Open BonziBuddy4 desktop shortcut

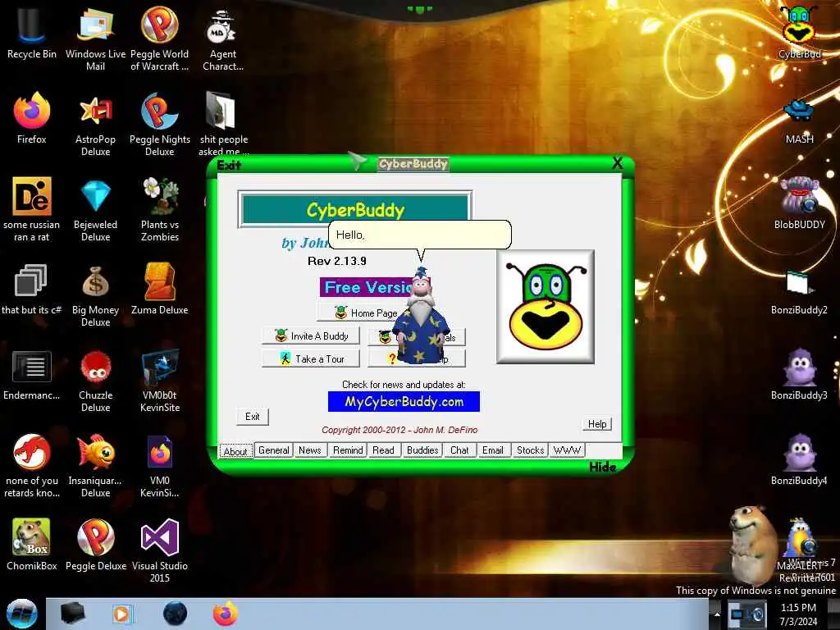click(799, 459)
